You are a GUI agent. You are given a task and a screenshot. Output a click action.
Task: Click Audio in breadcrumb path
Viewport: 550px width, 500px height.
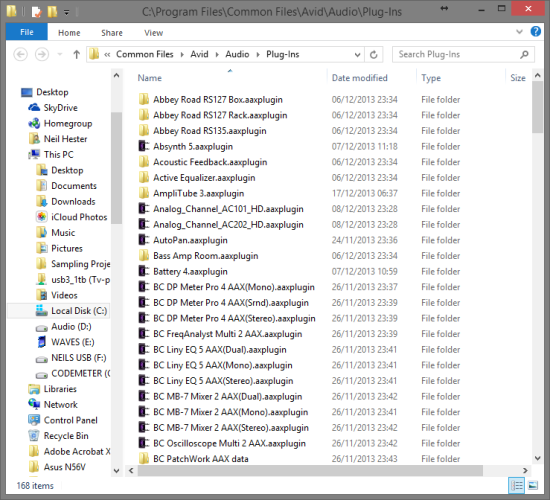[237, 54]
